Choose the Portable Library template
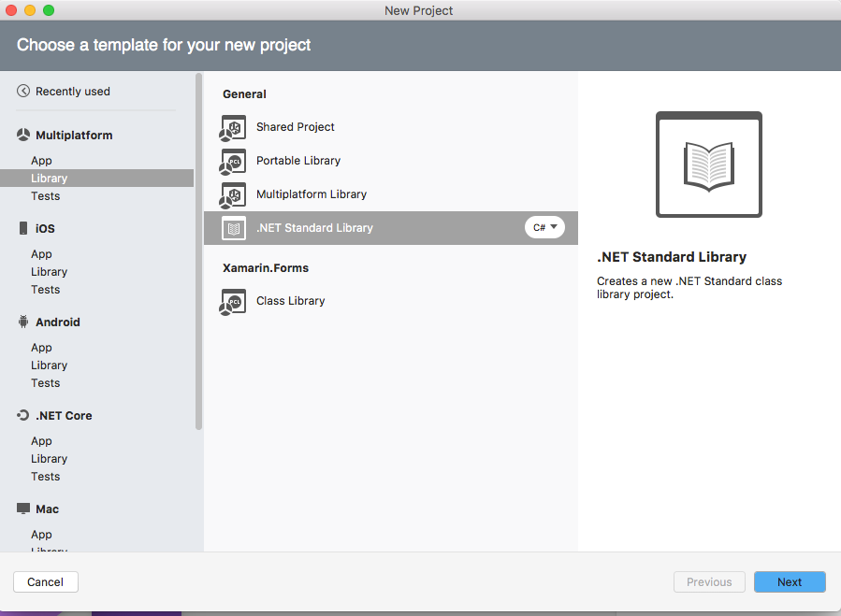Screen dimensions: 841x616 [x=391, y=161]
